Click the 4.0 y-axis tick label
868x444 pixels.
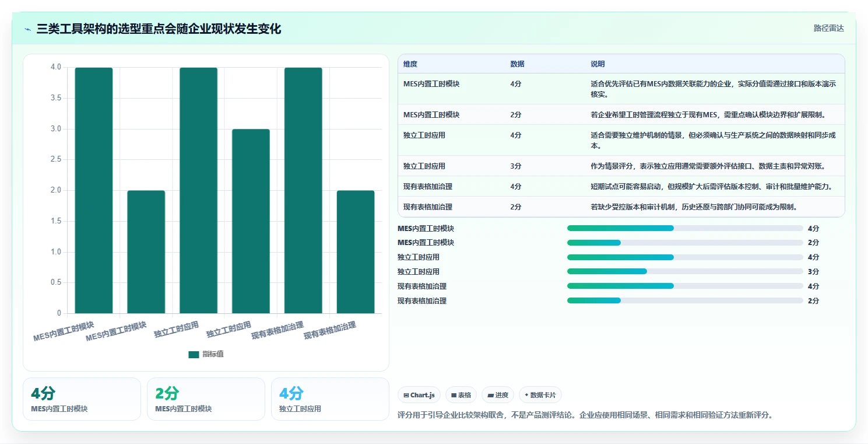pyautogui.click(x=55, y=68)
